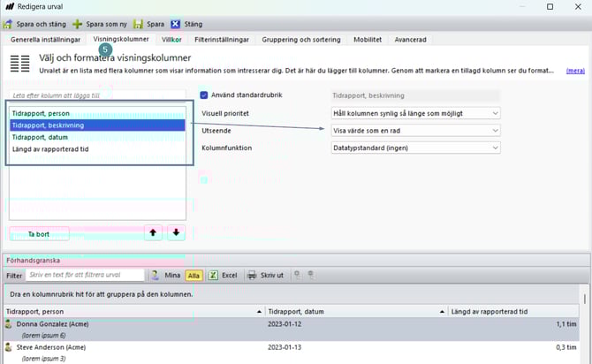Move selected column up with arrow button
The width and height of the screenshot is (592, 364).
(x=152, y=232)
